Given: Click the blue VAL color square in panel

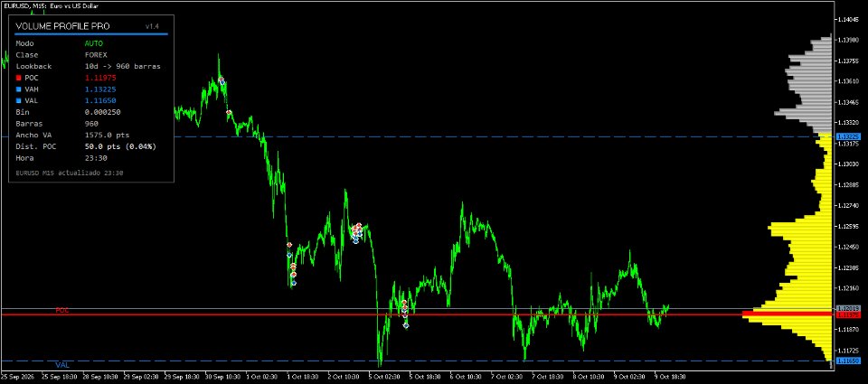Looking at the screenshot, I should coord(18,101).
